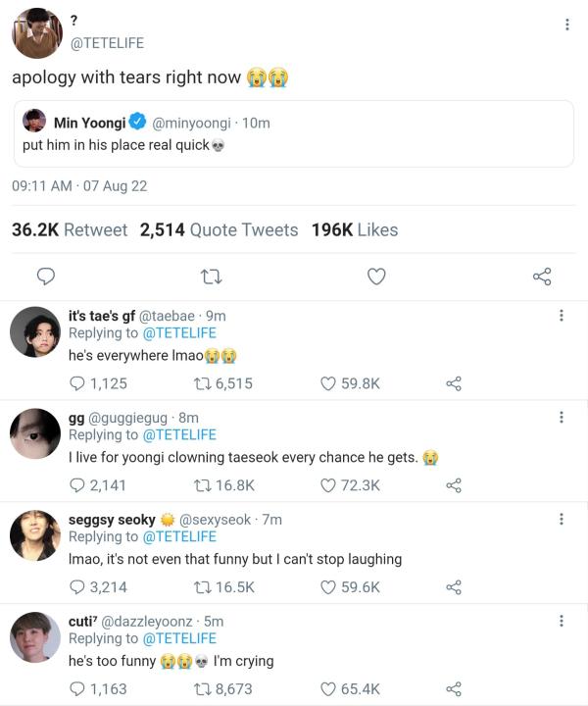Viewport: 588px width, 706px height.
Task: Open more options on gg's reply
Action: click(x=561, y=418)
